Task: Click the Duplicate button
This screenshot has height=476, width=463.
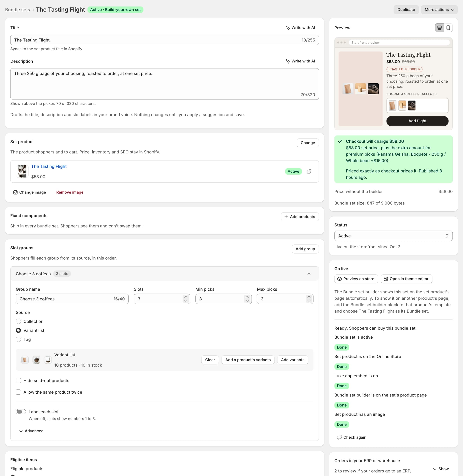Action: (x=406, y=10)
